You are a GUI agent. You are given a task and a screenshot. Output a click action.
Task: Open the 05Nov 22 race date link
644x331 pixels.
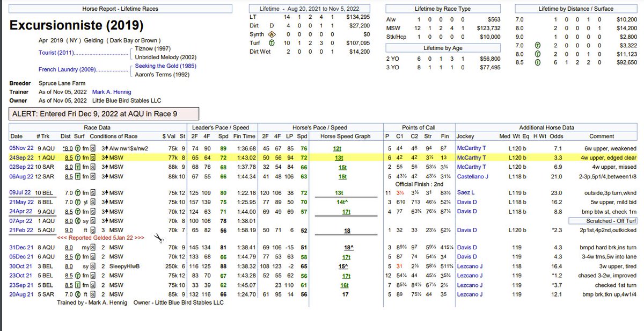pos(20,148)
